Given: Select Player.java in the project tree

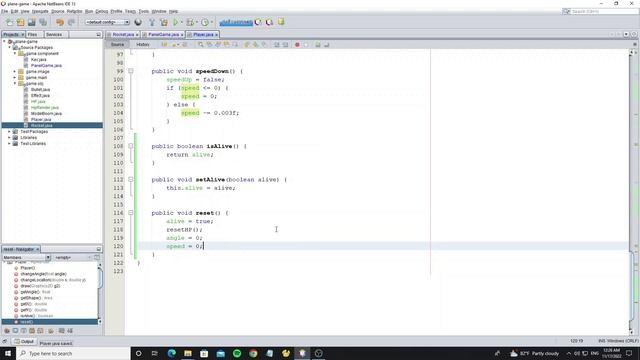Looking at the screenshot, I should coord(41,120).
